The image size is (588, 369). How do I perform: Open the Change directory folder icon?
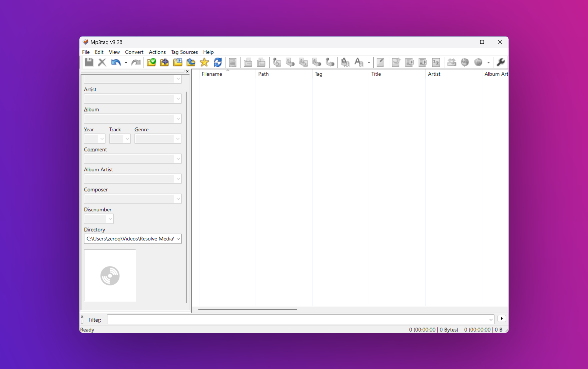[151, 62]
